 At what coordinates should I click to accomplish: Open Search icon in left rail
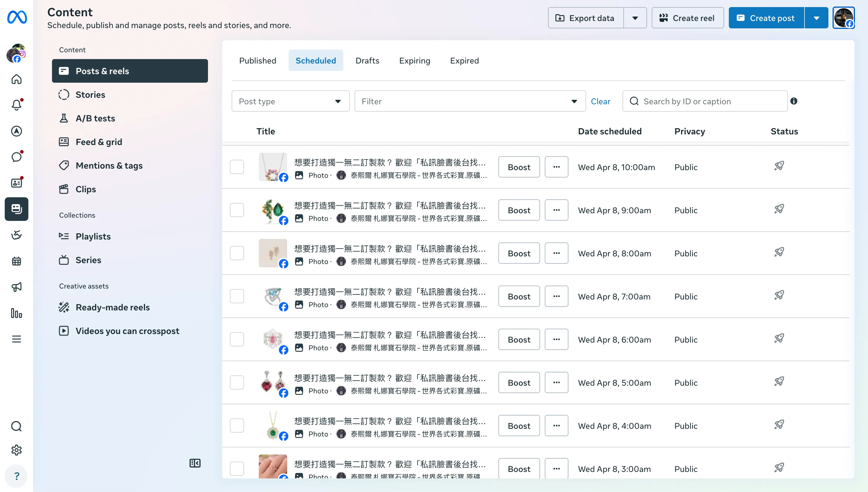tap(17, 426)
